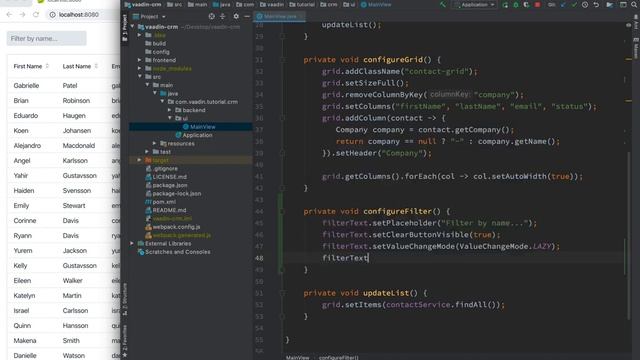The image size is (640, 360).
Task: Click the MainView breadcrumb in navigation bar
Action: pyautogui.click(x=376, y=4)
